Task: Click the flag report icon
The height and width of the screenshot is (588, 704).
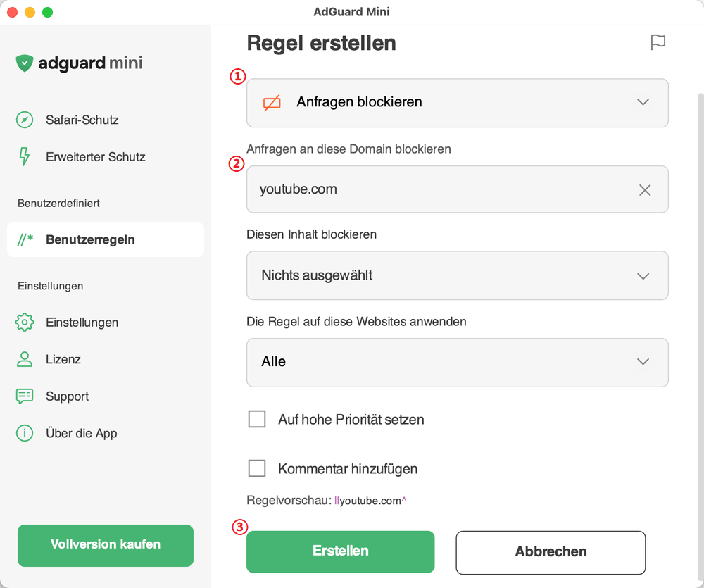Action: 658,43
